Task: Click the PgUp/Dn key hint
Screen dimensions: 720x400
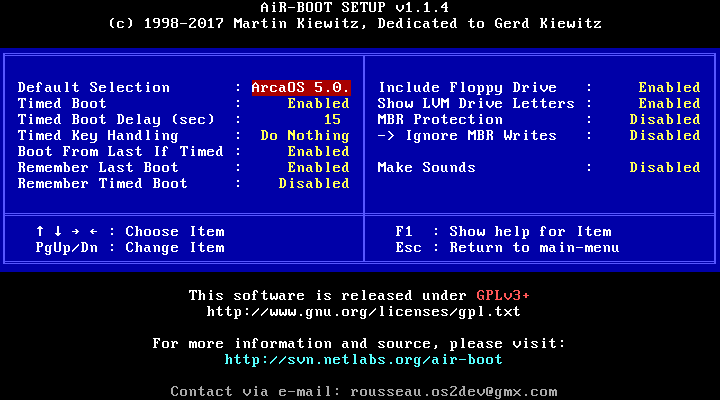Action: [67, 248]
